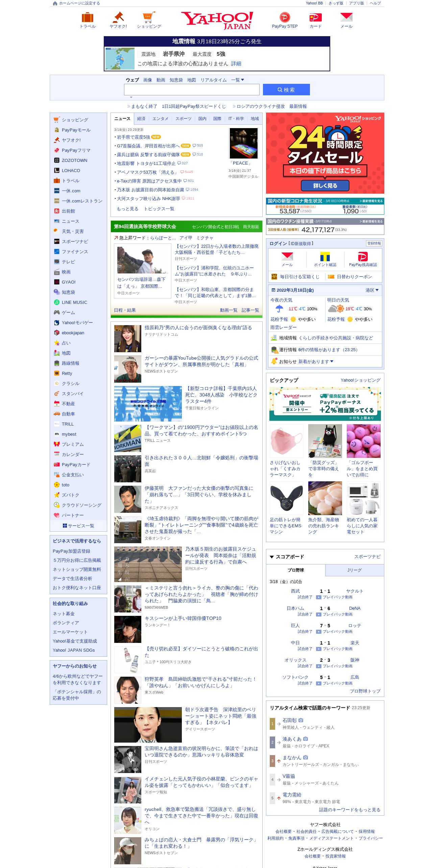Switch scoreboard to Jリーグ tab
The width and height of the screenshot is (434, 868).
coord(355,570)
